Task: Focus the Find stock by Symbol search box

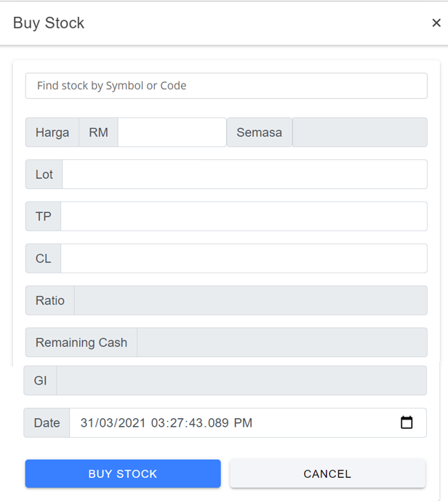Action: click(x=226, y=86)
